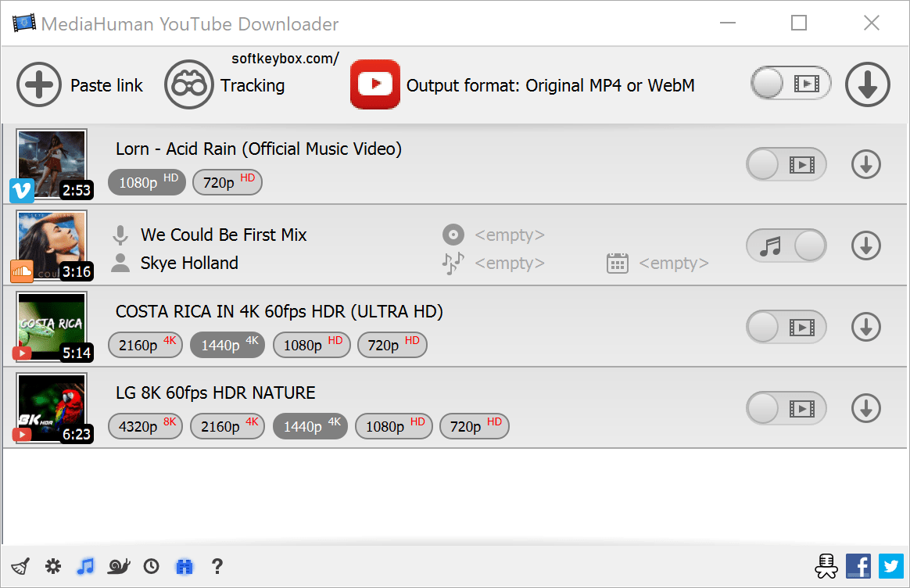Click the Costa Rica video thumbnail
This screenshot has height=588, width=910.
pos(51,326)
